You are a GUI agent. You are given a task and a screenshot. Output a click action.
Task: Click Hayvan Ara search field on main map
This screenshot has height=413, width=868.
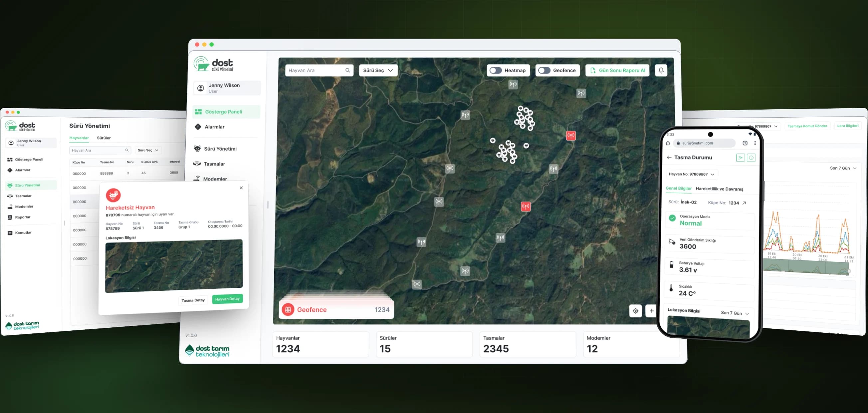coord(319,71)
